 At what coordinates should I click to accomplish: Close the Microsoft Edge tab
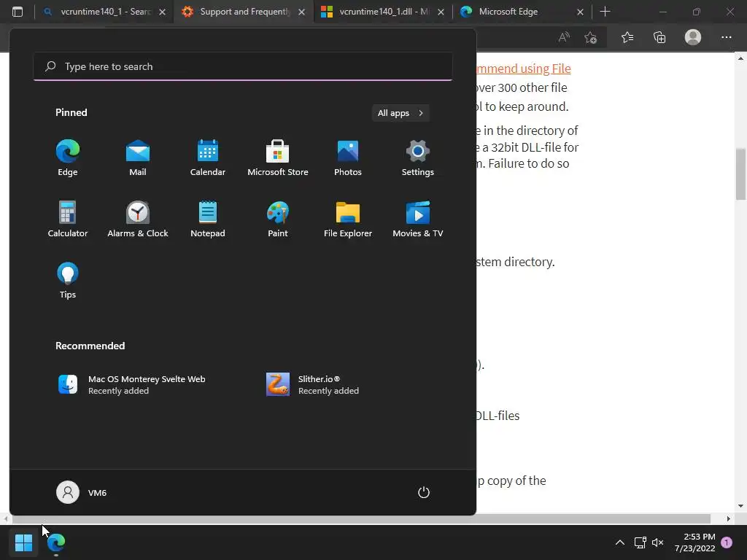580,12
